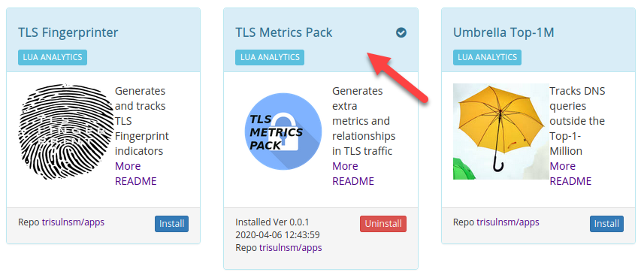Click the TLS Metrics Pack padlock logo

(283, 131)
